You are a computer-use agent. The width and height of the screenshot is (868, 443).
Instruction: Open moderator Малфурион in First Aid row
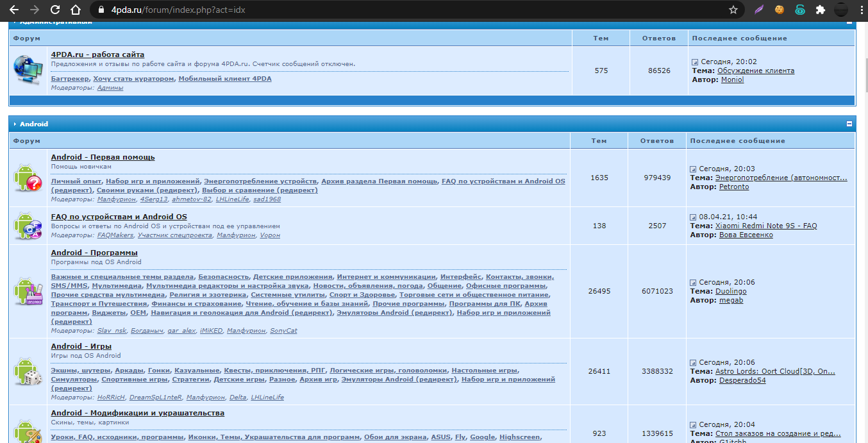tap(116, 199)
